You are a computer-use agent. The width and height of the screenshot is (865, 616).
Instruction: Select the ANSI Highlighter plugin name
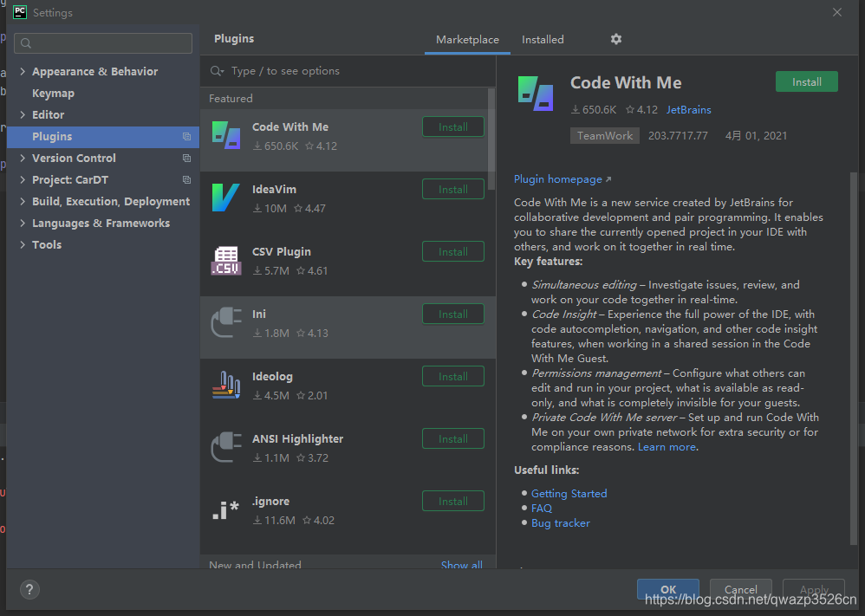298,438
